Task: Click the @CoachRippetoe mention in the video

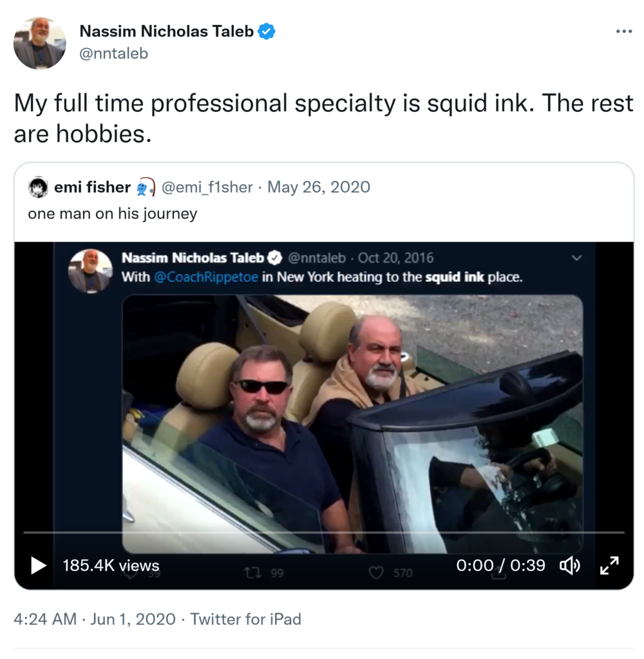Action: (x=207, y=277)
